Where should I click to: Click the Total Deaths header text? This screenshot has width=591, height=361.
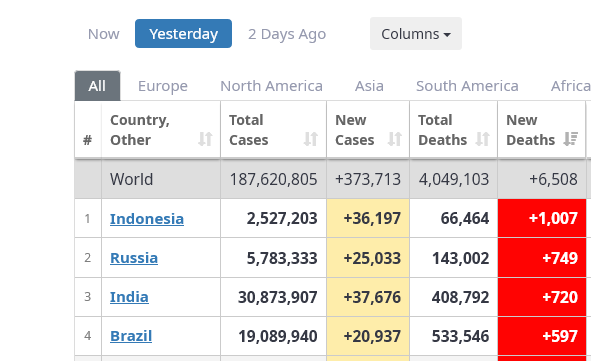pyautogui.click(x=442, y=130)
